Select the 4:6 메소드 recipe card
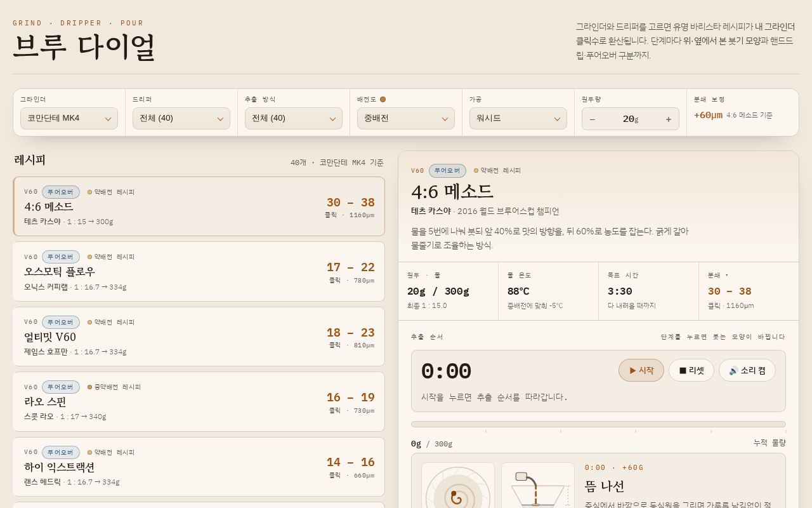 (199, 206)
